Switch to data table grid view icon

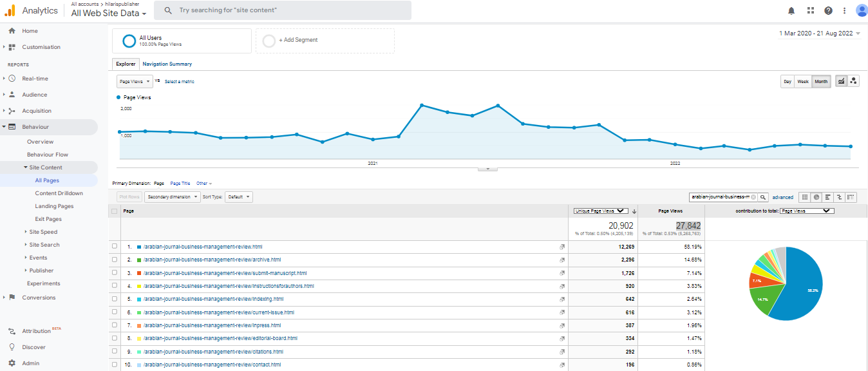[804, 197]
